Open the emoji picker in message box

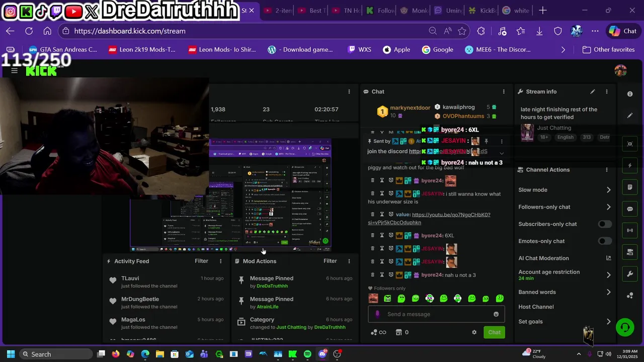point(496,314)
